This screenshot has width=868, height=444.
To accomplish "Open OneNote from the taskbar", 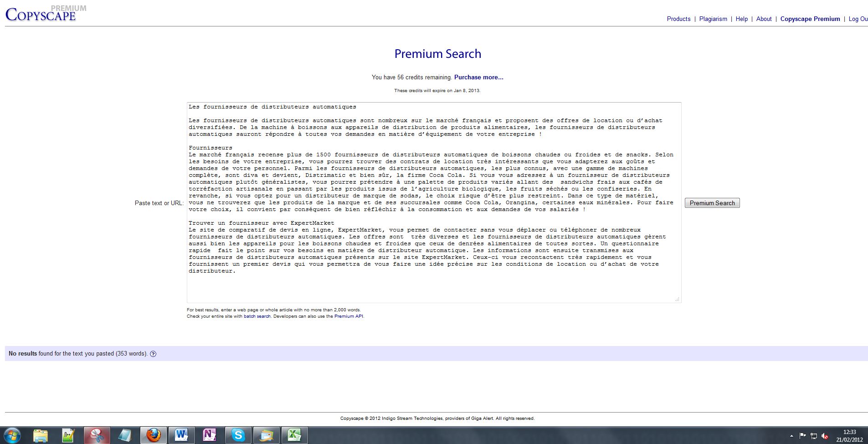I will tap(210, 435).
